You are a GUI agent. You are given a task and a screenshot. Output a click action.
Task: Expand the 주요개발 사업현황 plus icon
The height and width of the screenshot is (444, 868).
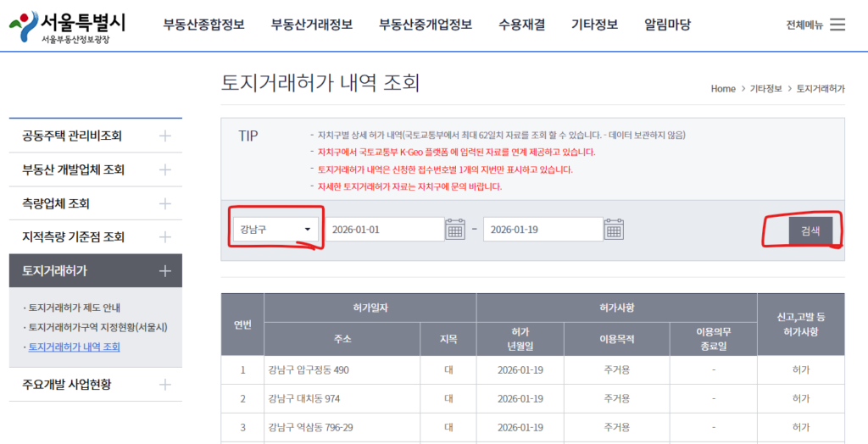(x=165, y=385)
